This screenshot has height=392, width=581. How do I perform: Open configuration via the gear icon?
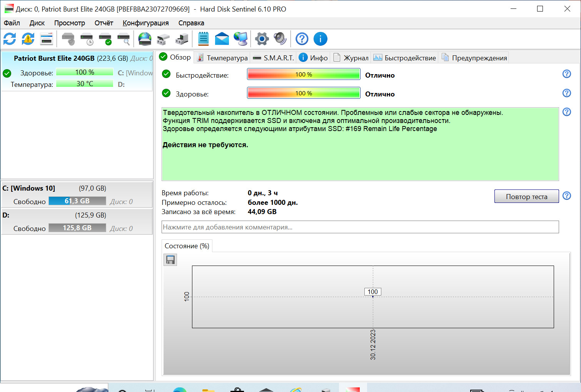[x=262, y=39]
